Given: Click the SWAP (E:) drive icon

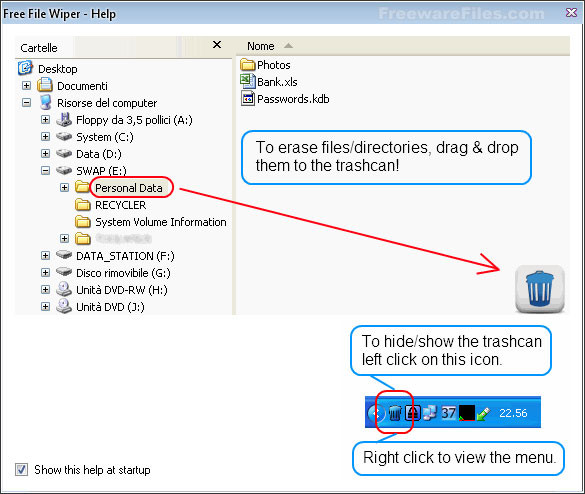Looking at the screenshot, I should 64,171.
